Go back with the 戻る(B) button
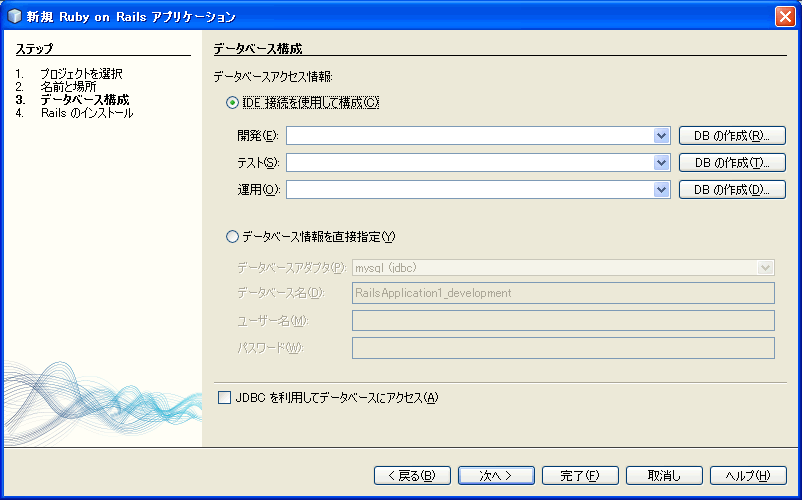802x500 pixels. pos(412,475)
